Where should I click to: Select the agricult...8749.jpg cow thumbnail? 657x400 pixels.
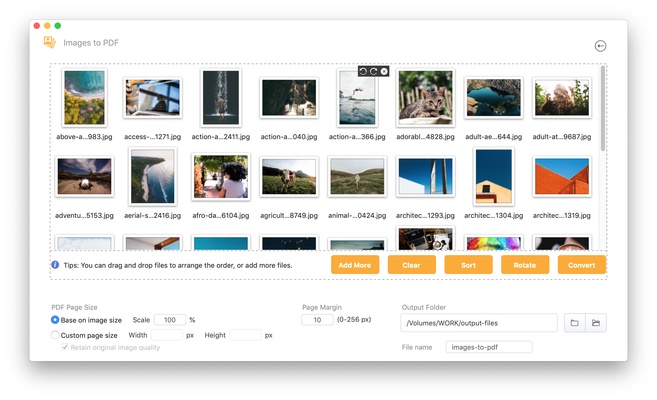click(289, 176)
